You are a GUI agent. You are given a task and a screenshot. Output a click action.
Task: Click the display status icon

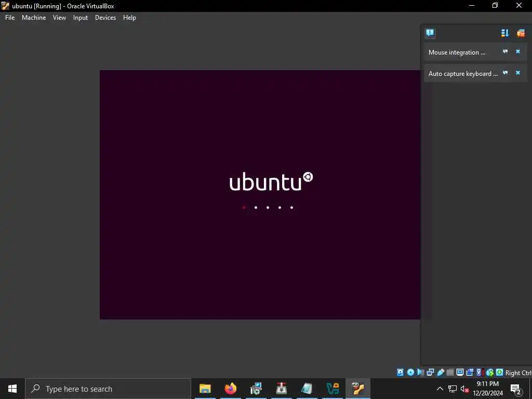pos(460,373)
